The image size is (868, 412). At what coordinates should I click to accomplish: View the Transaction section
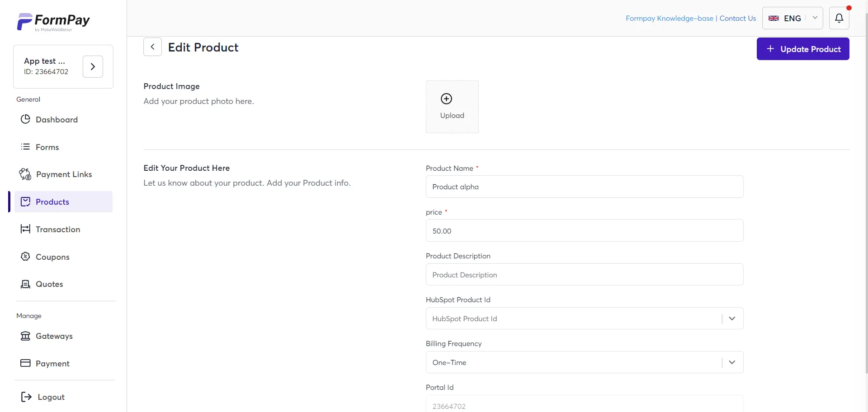point(26,229)
